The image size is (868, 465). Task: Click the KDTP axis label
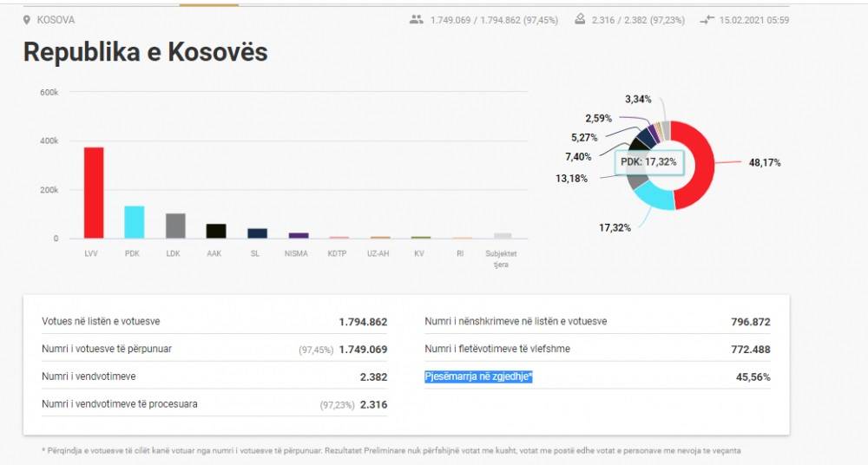(337, 253)
